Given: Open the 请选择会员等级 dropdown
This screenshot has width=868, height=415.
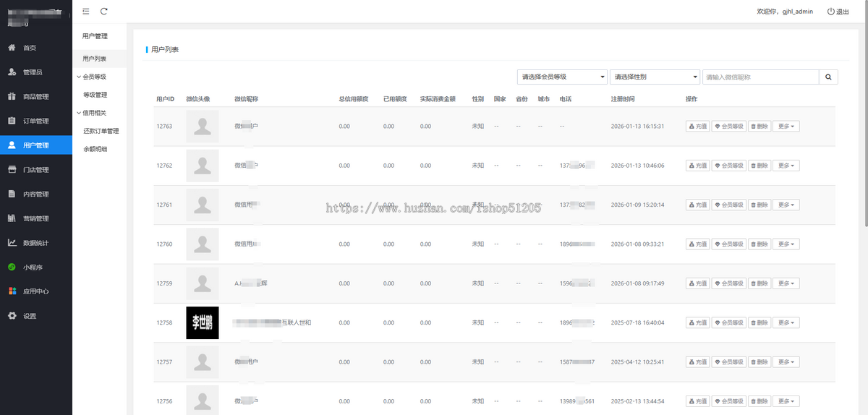Looking at the screenshot, I should pyautogui.click(x=562, y=77).
